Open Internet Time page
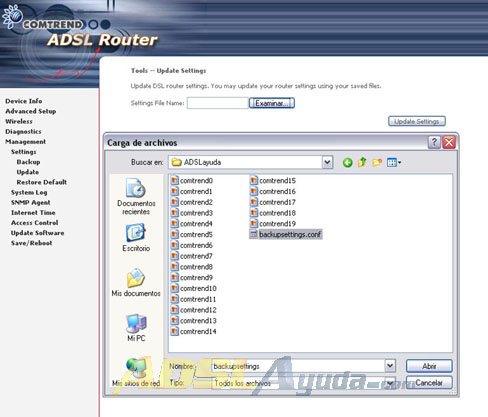Viewport: 488px width, 417px height. click(x=33, y=212)
